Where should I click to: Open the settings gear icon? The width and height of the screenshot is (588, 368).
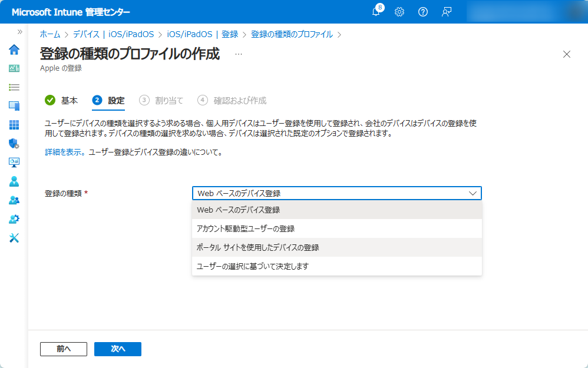pos(399,12)
